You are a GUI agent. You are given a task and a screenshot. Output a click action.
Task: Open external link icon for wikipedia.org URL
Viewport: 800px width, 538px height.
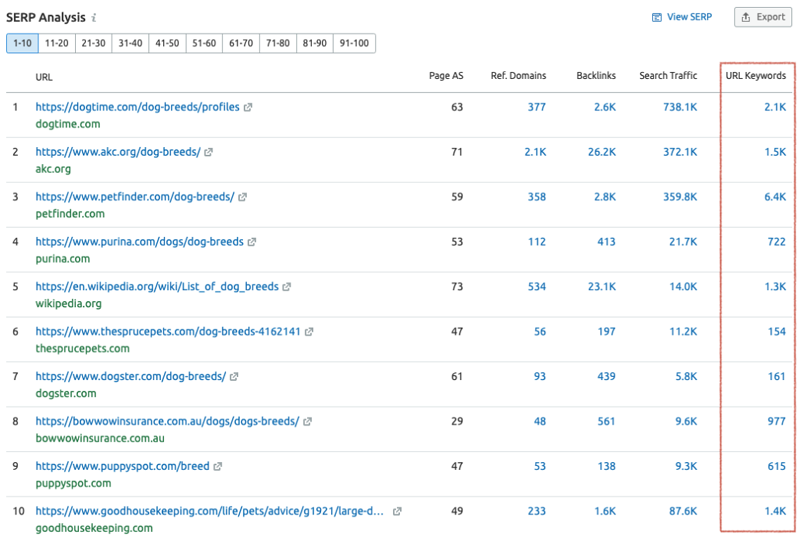(x=287, y=287)
